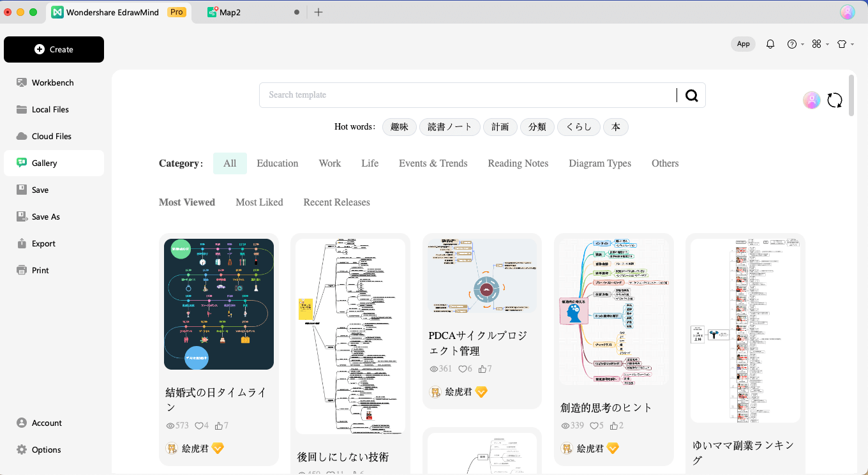Click thumbs-up icon on 結婚式の日タイムライン
Image resolution: width=868 pixels, height=475 pixels.
pyautogui.click(x=219, y=426)
